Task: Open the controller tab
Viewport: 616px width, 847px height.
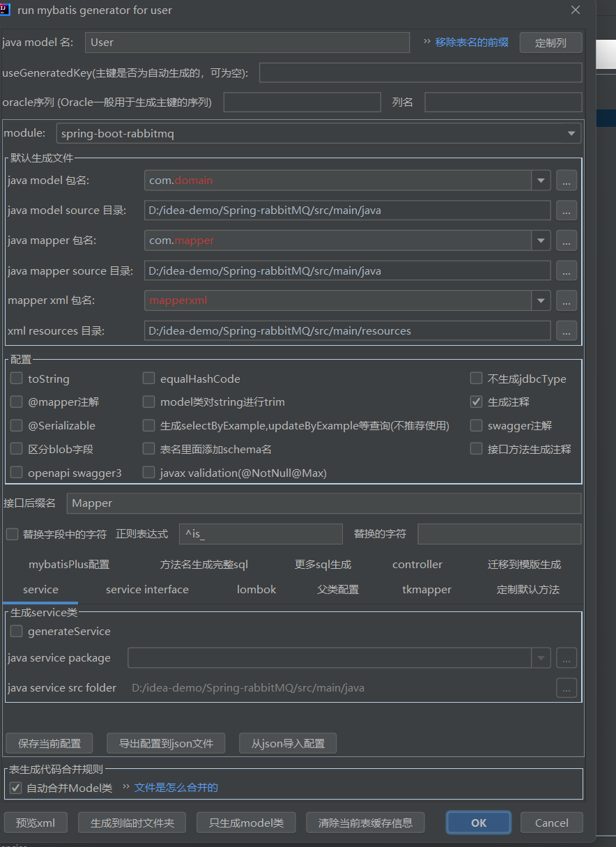Action: (x=417, y=564)
